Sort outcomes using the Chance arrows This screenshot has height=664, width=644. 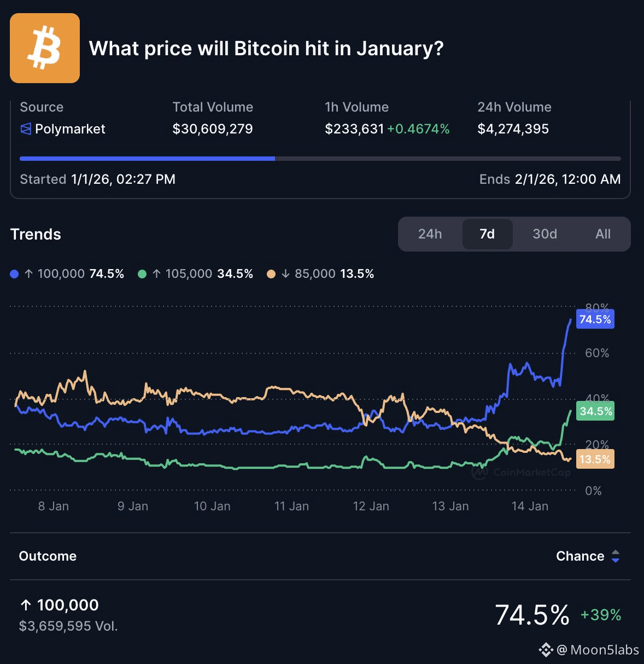click(616, 556)
